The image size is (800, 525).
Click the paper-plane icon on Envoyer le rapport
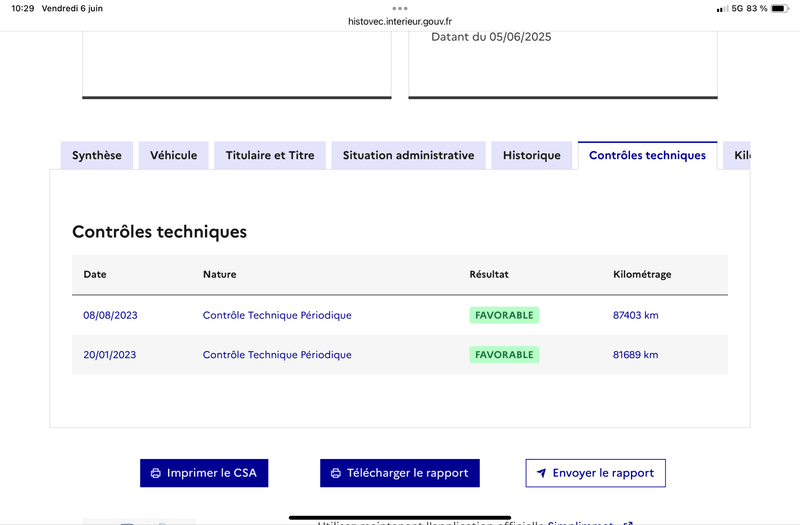pos(541,473)
